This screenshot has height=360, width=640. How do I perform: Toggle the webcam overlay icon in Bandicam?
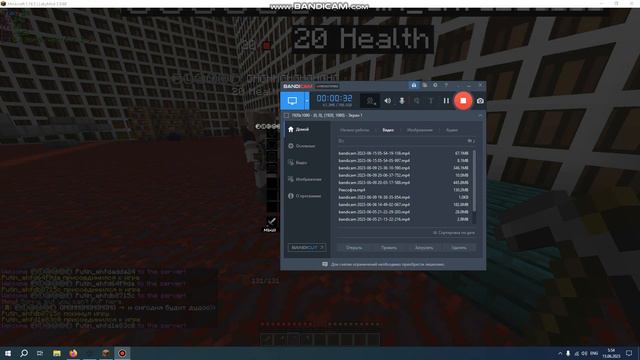coord(371,101)
